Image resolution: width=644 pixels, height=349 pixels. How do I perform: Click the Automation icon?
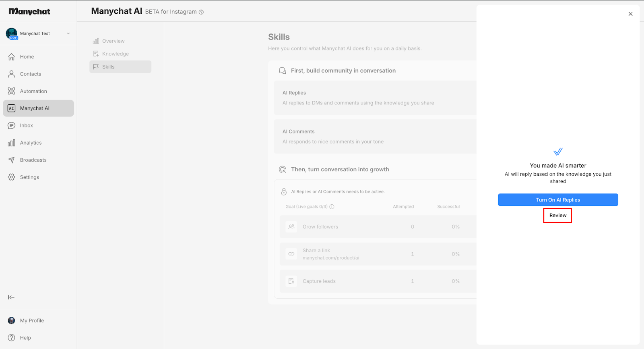12,91
